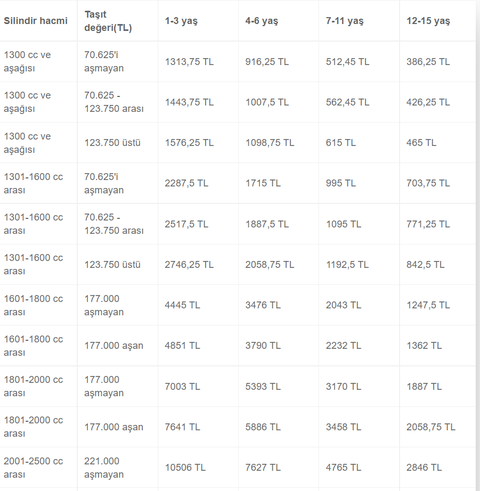Viewport: 480px width, 491px height.
Task: Select the 1-3 yaş column header
Action: click(181, 21)
